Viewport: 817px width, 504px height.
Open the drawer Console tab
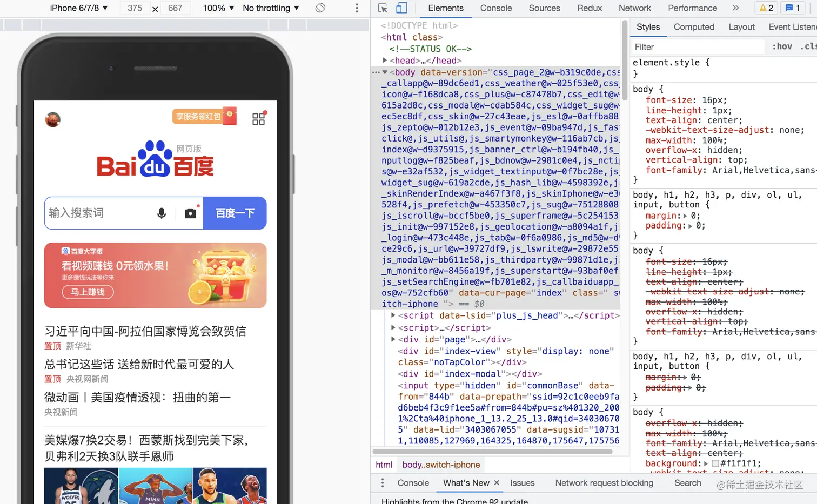click(x=413, y=483)
